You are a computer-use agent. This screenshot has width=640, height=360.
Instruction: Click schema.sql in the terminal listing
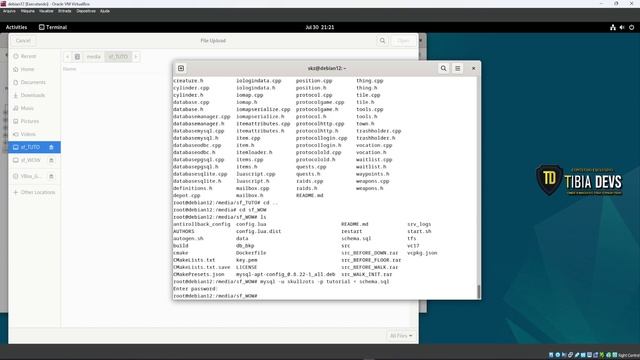coord(356,238)
